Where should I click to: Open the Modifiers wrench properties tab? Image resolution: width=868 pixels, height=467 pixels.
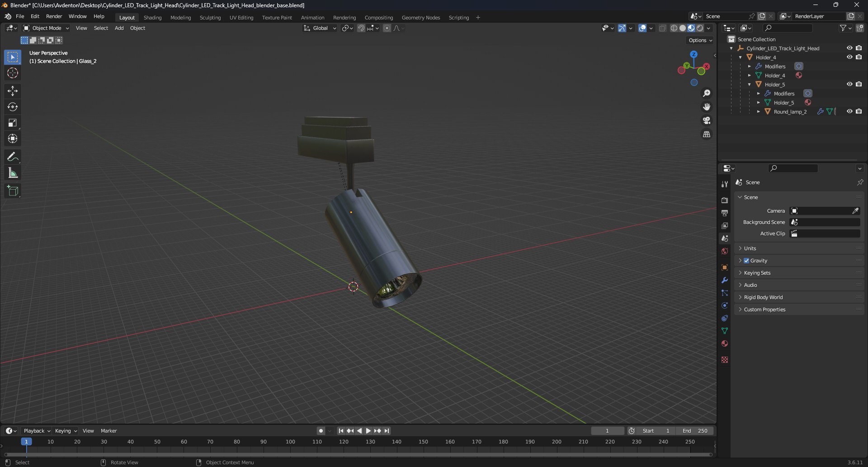point(725,280)
